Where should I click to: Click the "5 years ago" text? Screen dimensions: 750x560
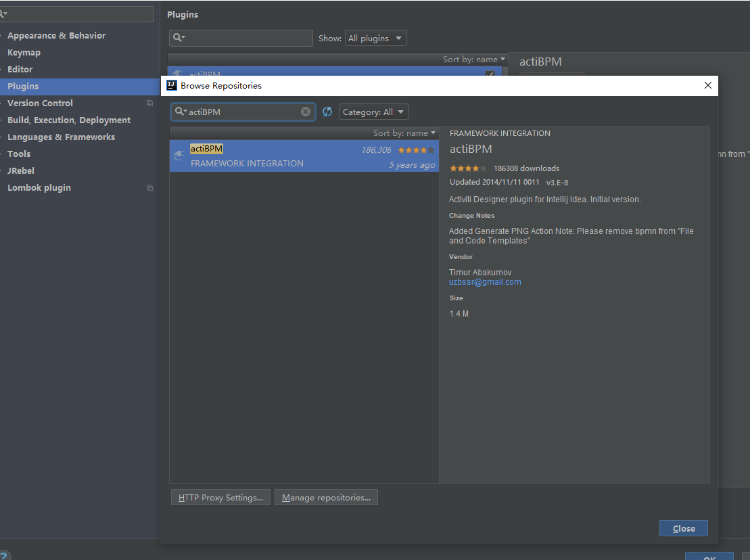coord(412,165)
